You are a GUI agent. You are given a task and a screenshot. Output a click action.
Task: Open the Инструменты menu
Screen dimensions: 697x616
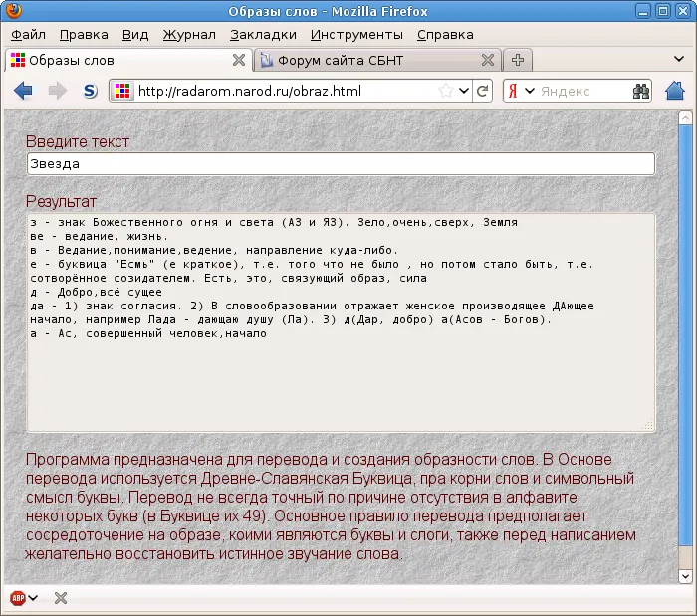(x=355, y=34)
